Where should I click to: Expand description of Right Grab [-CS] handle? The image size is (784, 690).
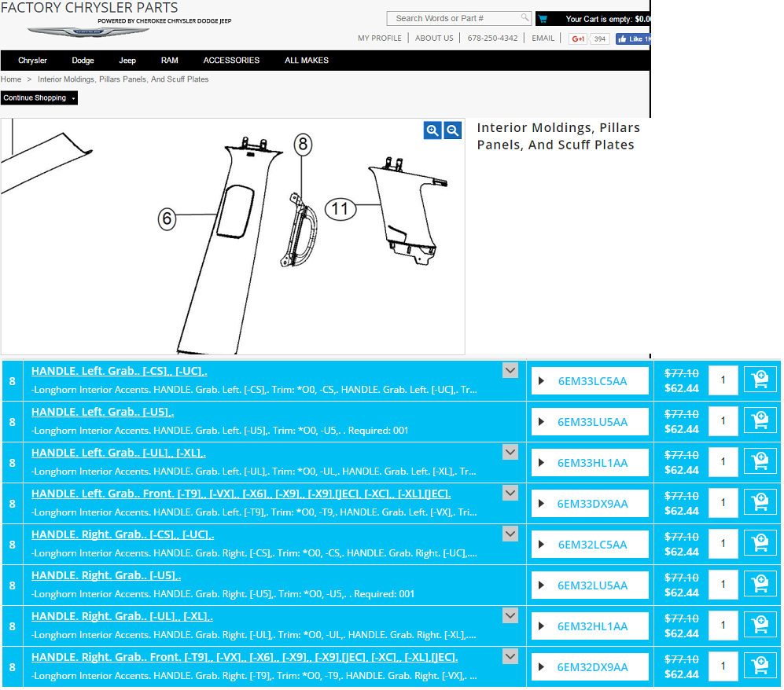[x=510, y=534]
